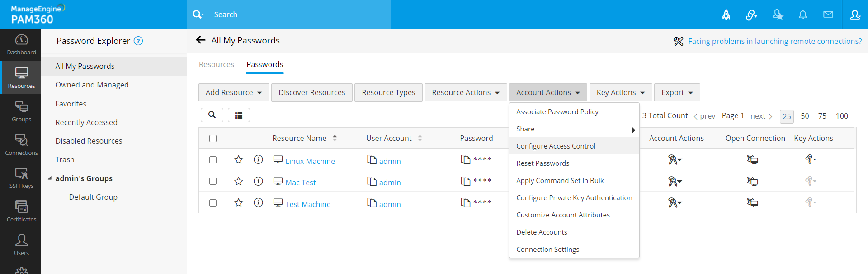Click the notifications bell icon
868x274 pixels.
(802, 14)
